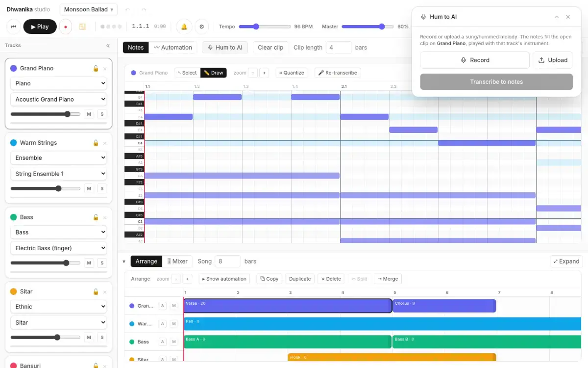Viewport: 588px width, 368px height.
Task: Toggle the loop icon beside the record button
Action: [82, 26]
